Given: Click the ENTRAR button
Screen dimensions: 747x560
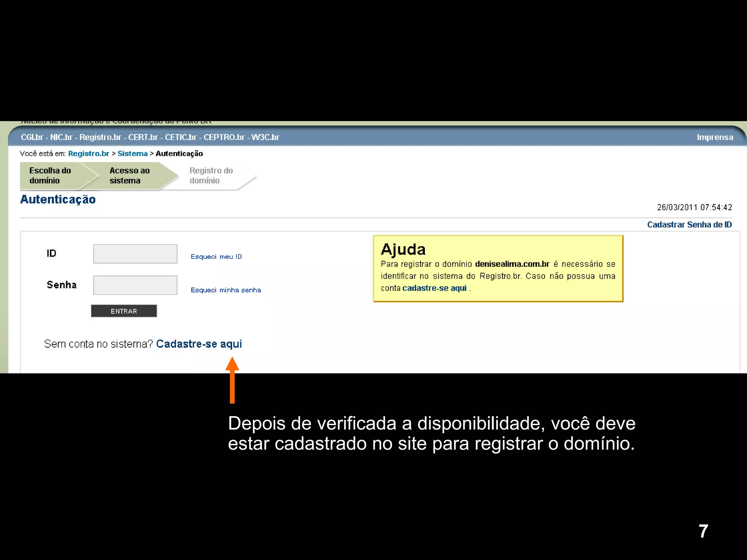Looking at the screenshot, I should tap(124, 311).
